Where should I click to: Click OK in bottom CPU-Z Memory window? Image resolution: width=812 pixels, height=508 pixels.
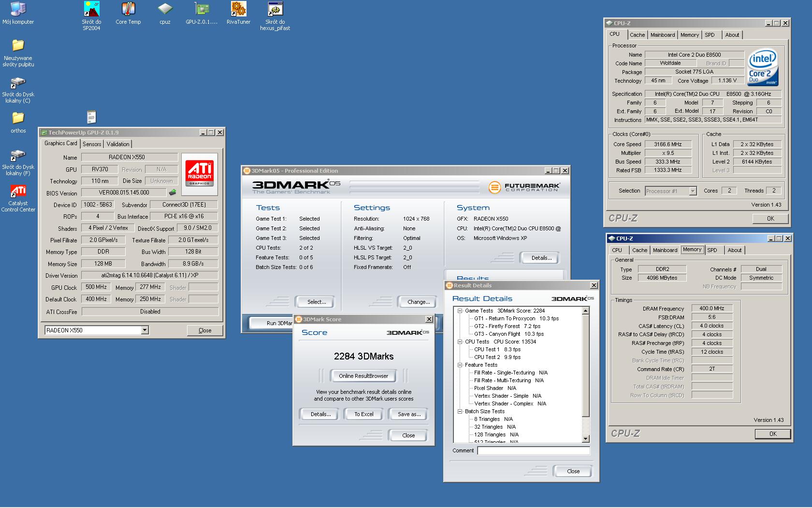[773, 434]
